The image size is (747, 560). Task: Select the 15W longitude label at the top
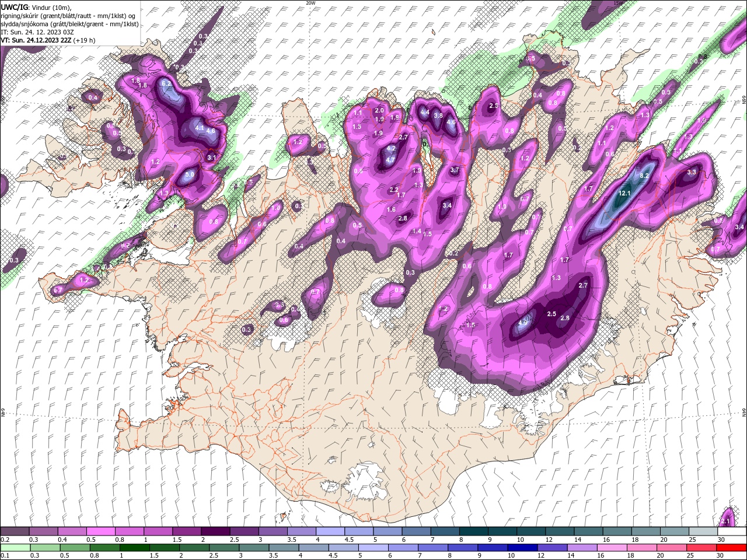619,3
